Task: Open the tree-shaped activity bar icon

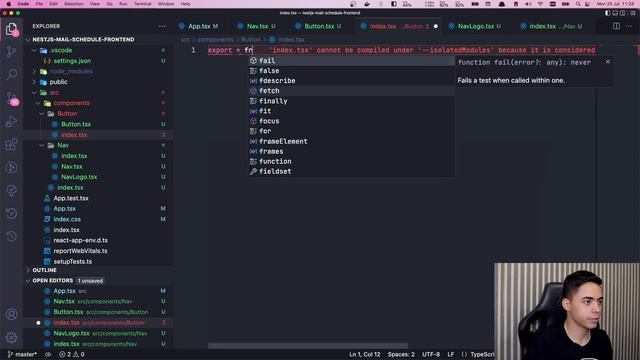Action: coord(11,190)
